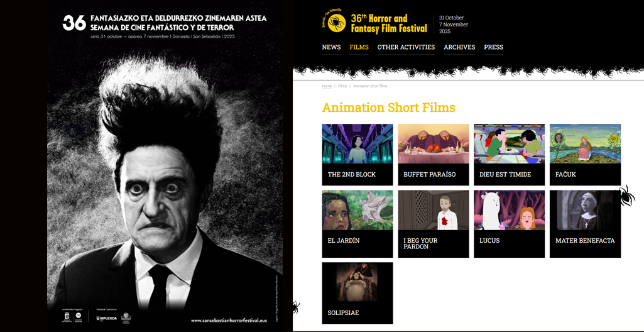Open The 2nd Block film thumbnail

(x=357, y=143)
